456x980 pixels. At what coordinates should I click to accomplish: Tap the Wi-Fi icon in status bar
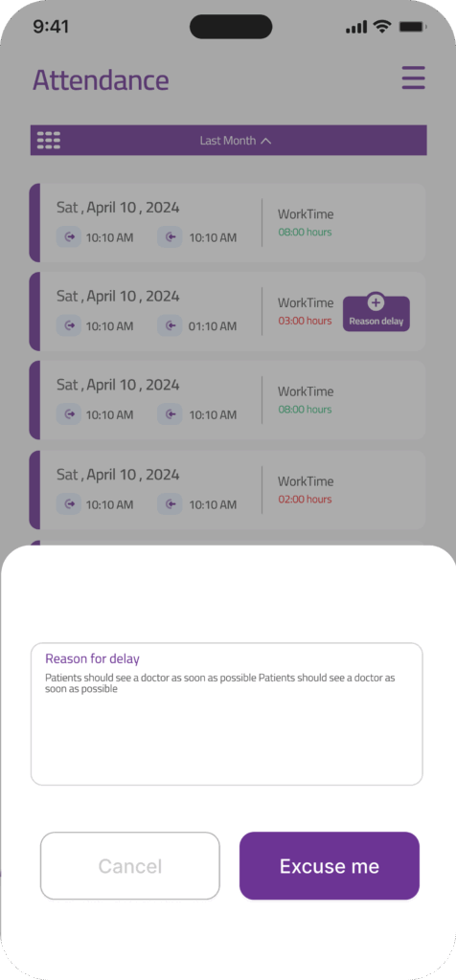pyautogui.click(x=381, y=27)
